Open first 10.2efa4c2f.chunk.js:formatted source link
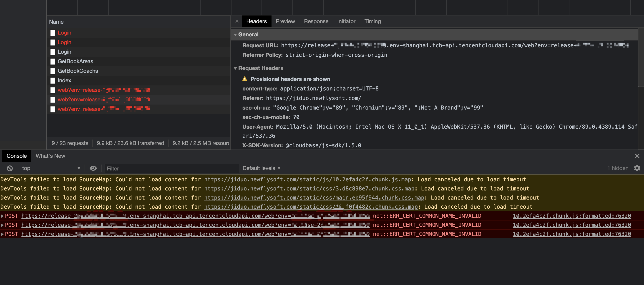The height and width of the screenshot is (285, 644). pyautogui.click(x=571, y=216)
